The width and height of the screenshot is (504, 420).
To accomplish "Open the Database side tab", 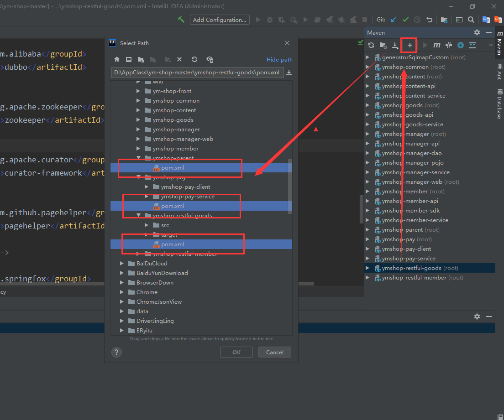I will tap(499, 104).
